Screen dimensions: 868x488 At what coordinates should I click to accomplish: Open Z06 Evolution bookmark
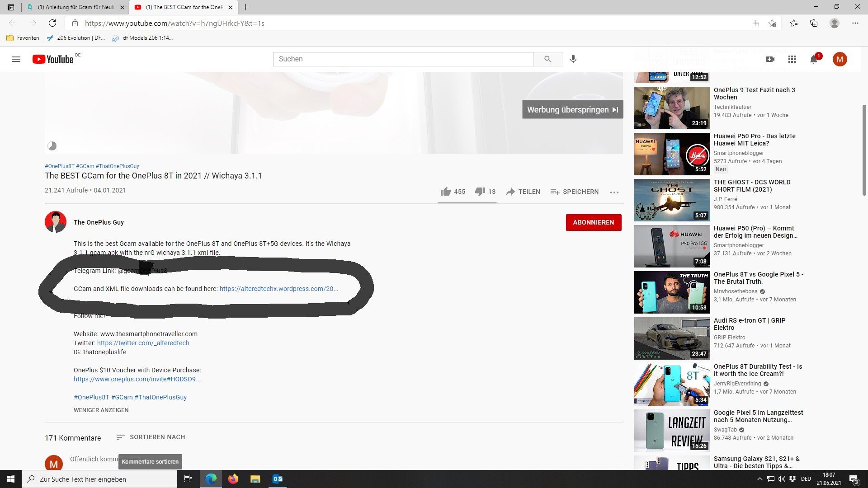(76, 38)
